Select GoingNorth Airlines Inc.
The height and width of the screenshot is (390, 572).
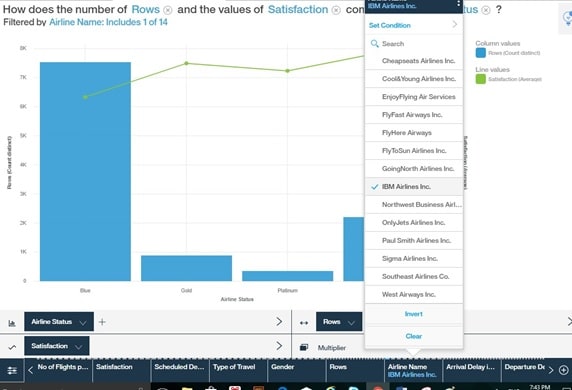click(x=414, y=169)
